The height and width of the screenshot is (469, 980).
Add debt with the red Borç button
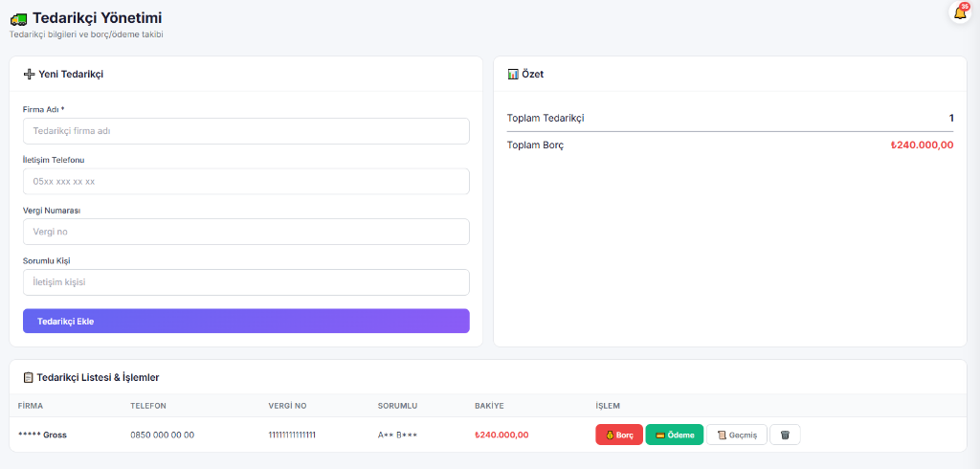[x=619, y=435]
